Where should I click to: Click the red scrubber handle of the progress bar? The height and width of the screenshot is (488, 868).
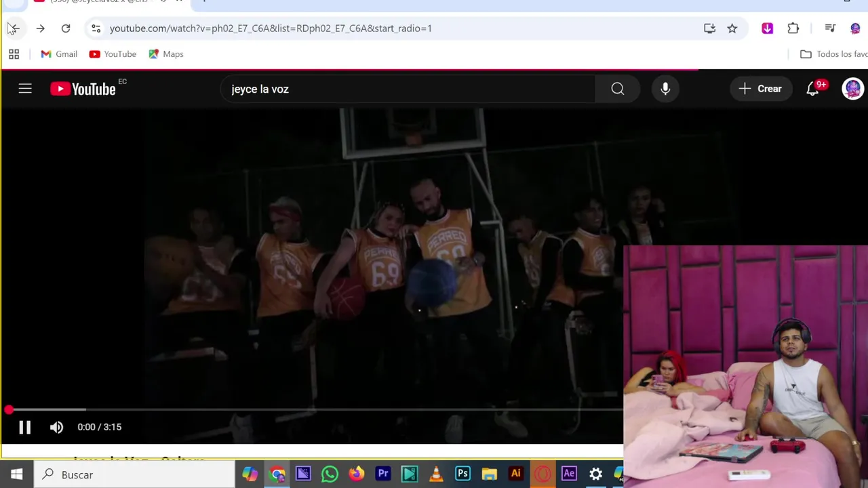click(x=9, y=409)
